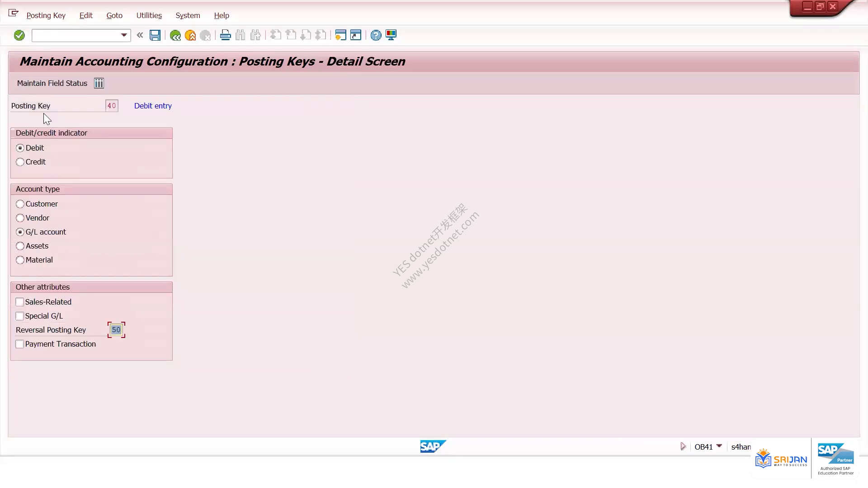Create new session window icon
This screenshot has height=488, width=868.
[x=340, y=35]
